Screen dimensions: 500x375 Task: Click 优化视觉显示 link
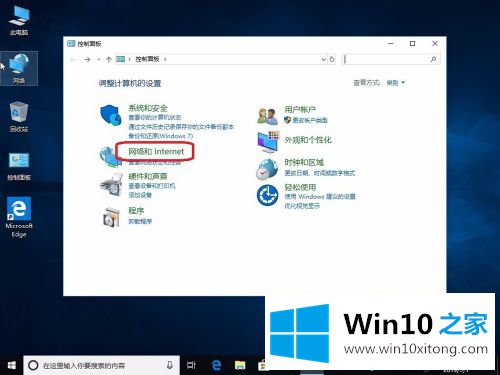point(302,206)
